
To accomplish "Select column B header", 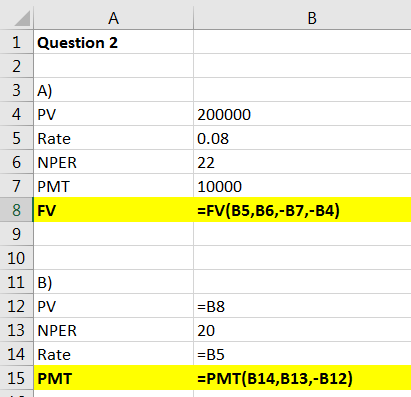I will pos(302,18).
